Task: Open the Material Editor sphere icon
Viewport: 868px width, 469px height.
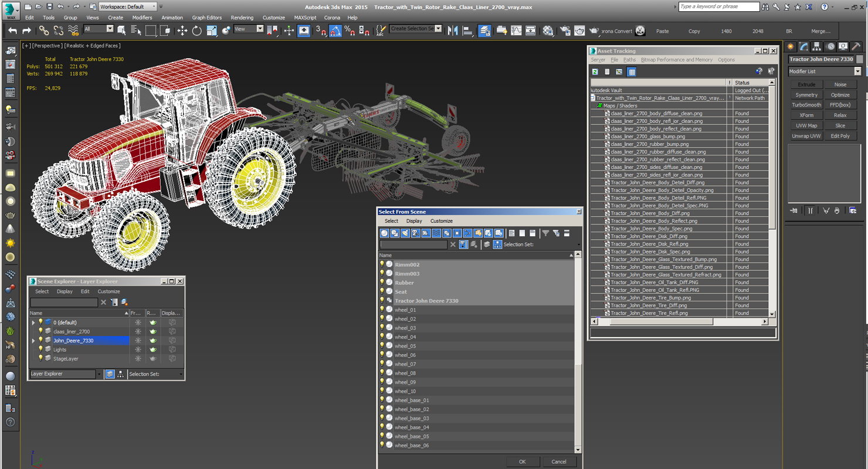Action: coord(548,30)
